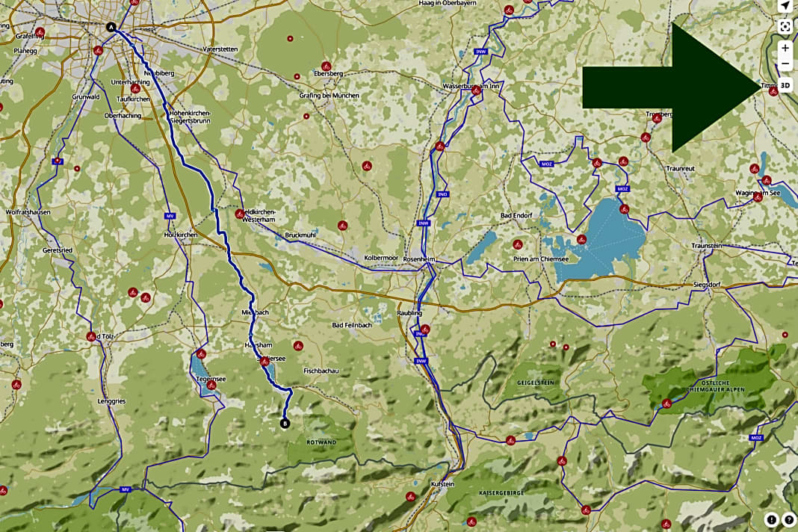This screenshot has width=798, height=532.
Task: Center the map using the focus icon
Action: coord(785,27)
